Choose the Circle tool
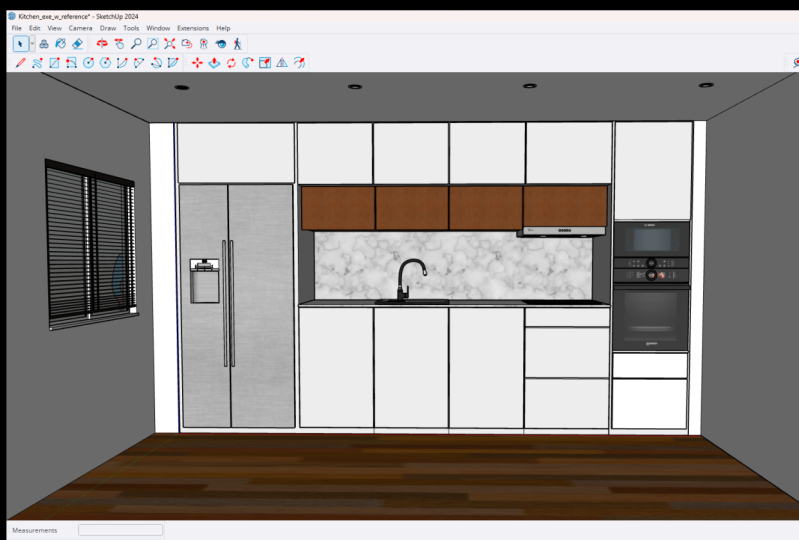Image resolution: width=799 pixels, height=540 pixels. click(88, 63)
